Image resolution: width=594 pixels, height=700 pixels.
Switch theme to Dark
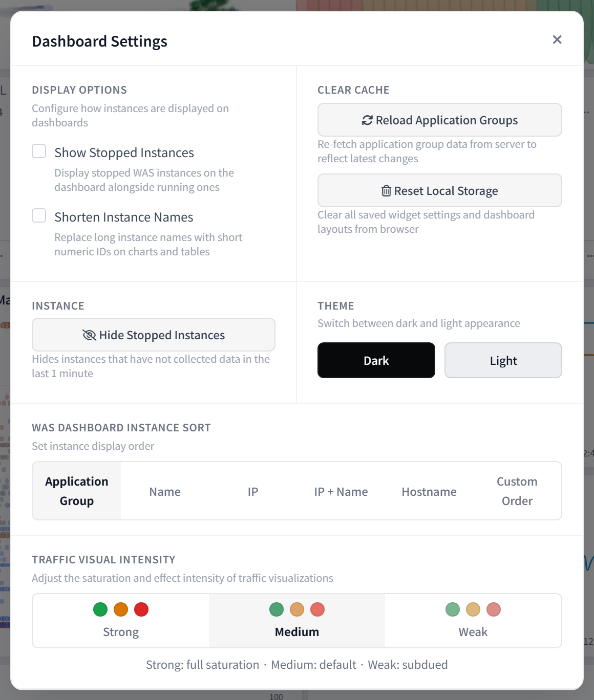pyautogui.click(x=376, y=360)
